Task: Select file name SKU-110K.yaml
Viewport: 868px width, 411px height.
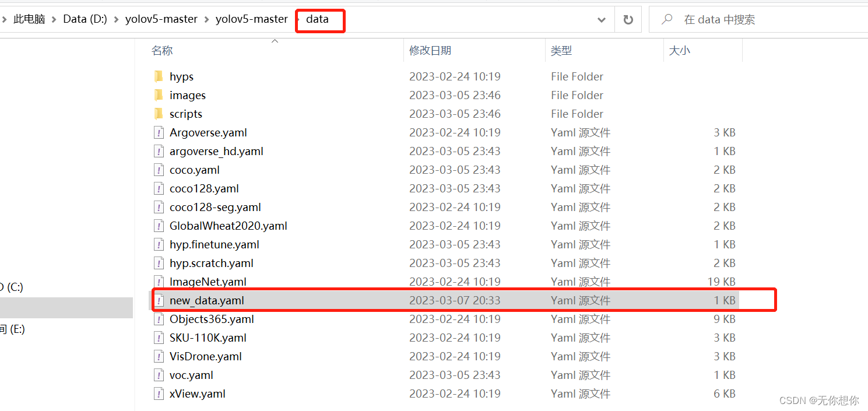Action: (208, 338)
